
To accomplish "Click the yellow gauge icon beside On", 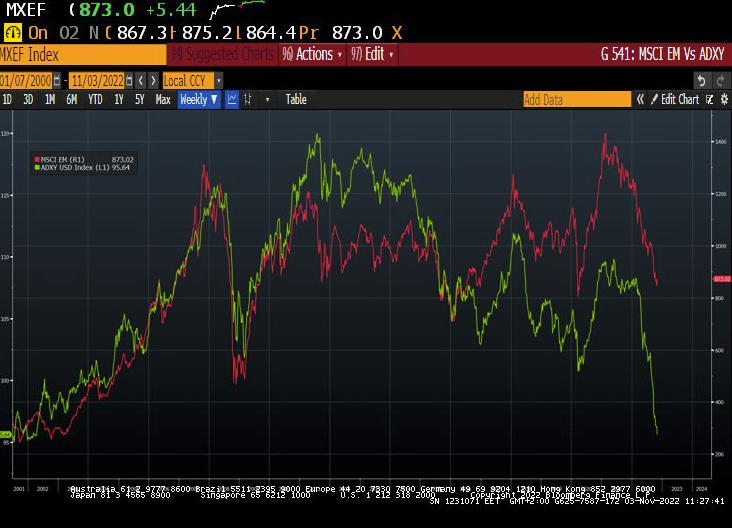I will [13, 33].
